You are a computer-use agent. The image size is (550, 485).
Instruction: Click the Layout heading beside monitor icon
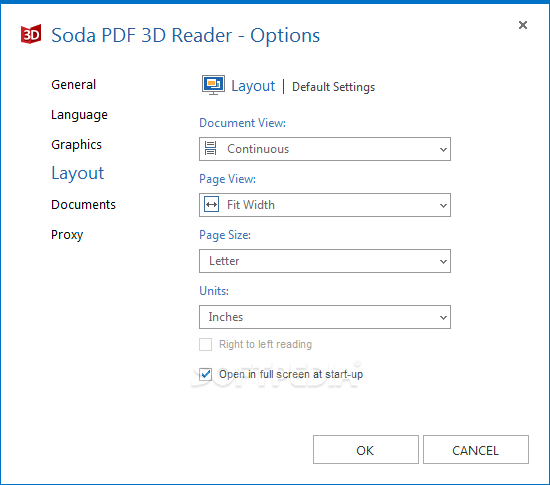point(253,86)
